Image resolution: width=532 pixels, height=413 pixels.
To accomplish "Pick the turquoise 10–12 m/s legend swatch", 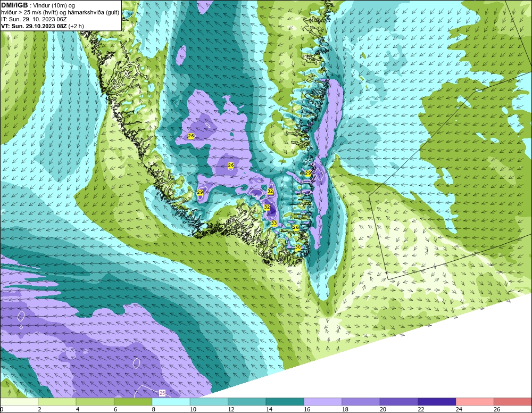I will click(209, 402).
